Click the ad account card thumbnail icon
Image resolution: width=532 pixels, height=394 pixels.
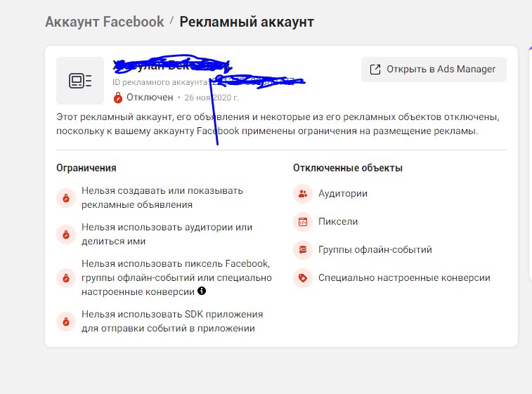pos(80,81)
